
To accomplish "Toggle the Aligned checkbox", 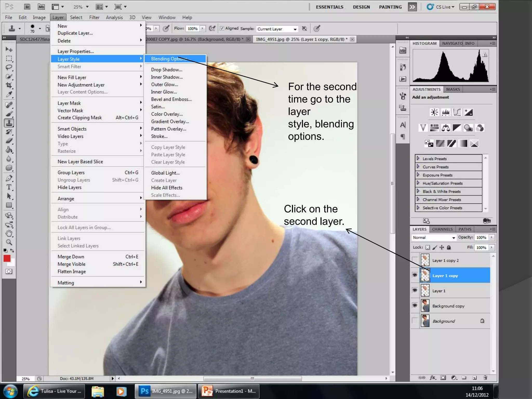I will click(222, 28).
